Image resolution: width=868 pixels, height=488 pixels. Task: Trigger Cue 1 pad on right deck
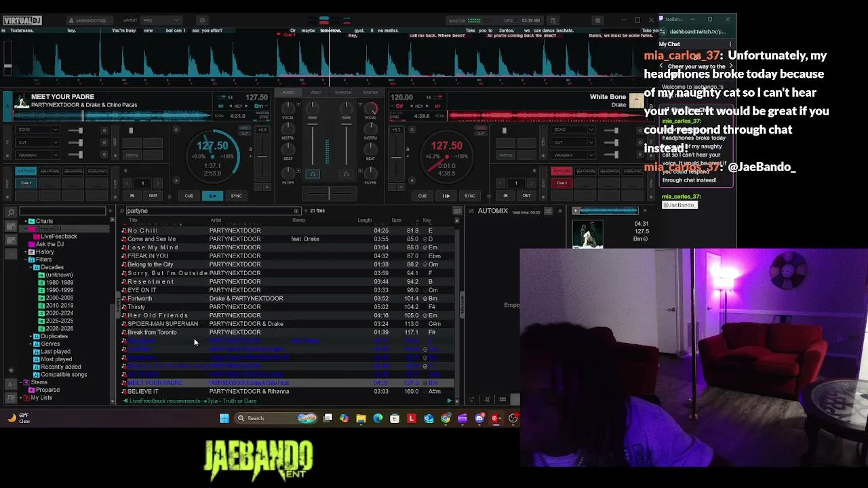(561, 183)
